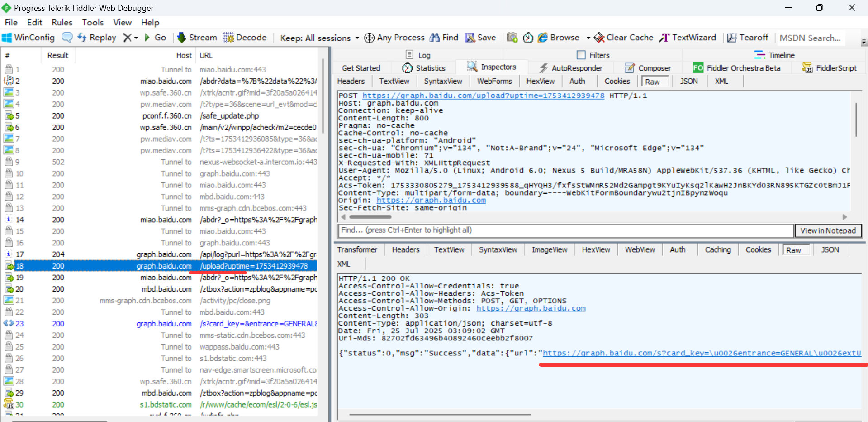Viewport: 868px width, 422px height.
Task: Click the Remove sessions X icon
Action: (x=128, y=38)
